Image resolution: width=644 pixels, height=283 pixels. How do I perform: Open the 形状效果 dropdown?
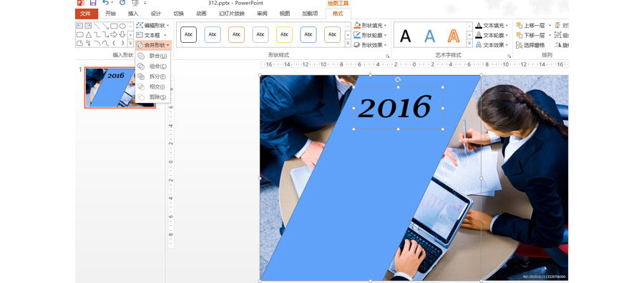point(370,45)
